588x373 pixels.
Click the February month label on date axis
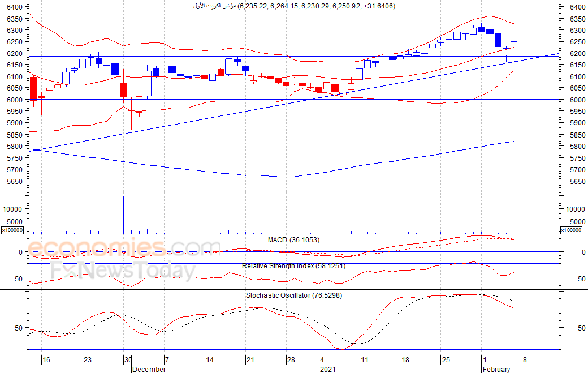tap(496, 369)
